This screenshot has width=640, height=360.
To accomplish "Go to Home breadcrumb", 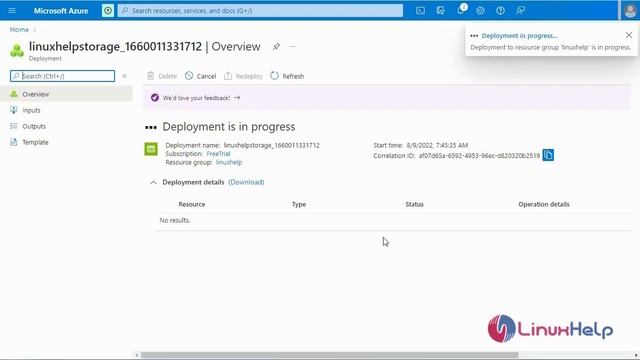I will tap(19, 29).
